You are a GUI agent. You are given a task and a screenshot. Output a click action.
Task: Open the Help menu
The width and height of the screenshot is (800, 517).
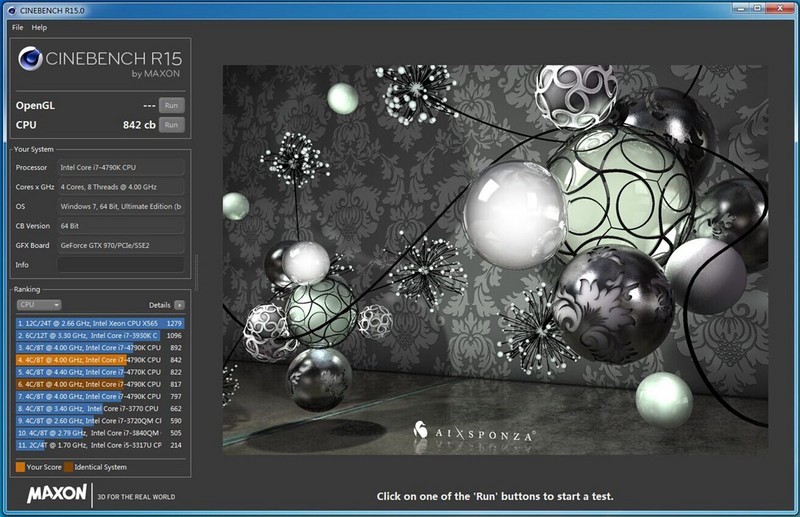click(x=39, y=27)
